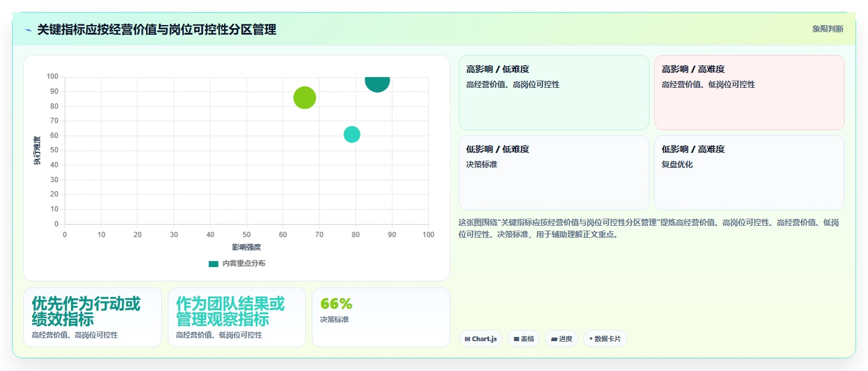Click the 66% 决策标准 data card

click(x=381, y=317)
